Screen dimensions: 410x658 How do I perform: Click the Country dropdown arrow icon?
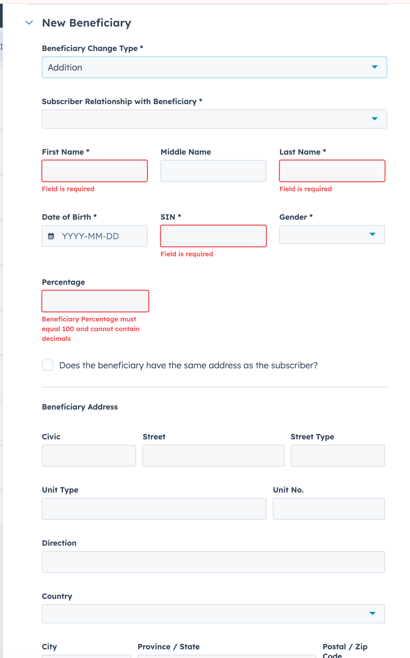point(372,614)
